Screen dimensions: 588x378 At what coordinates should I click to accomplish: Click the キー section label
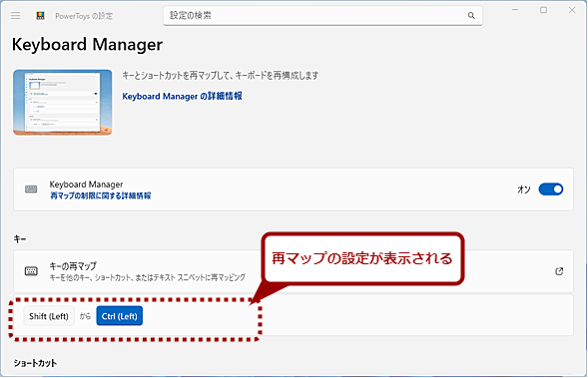20,239
